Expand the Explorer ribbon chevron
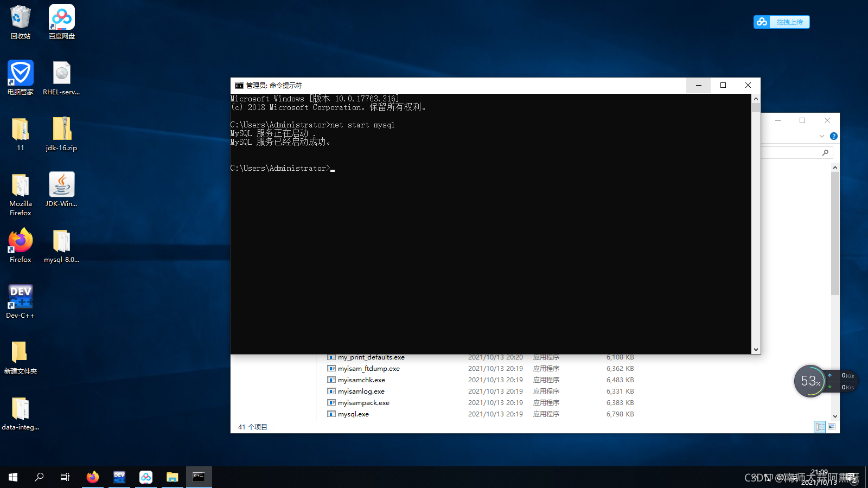 point(822,136)
